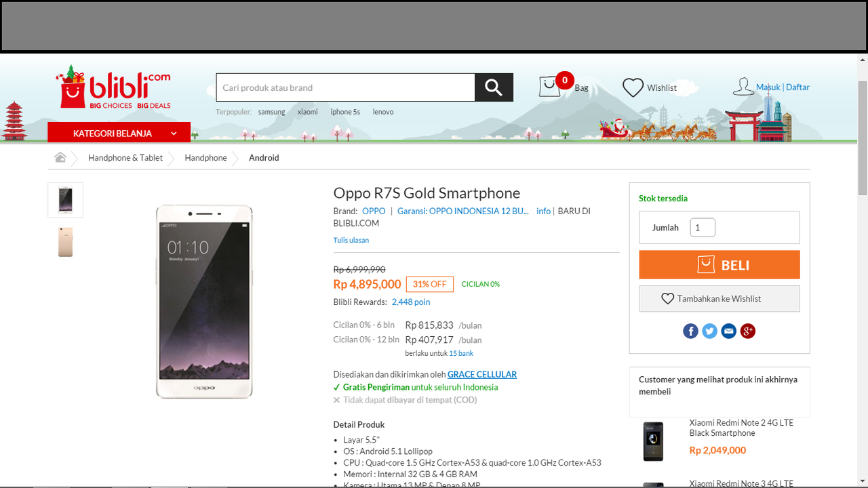868x488 pixels.
Task: Click Gratis Pengiriman shipping text
Action: click(376, 387)
